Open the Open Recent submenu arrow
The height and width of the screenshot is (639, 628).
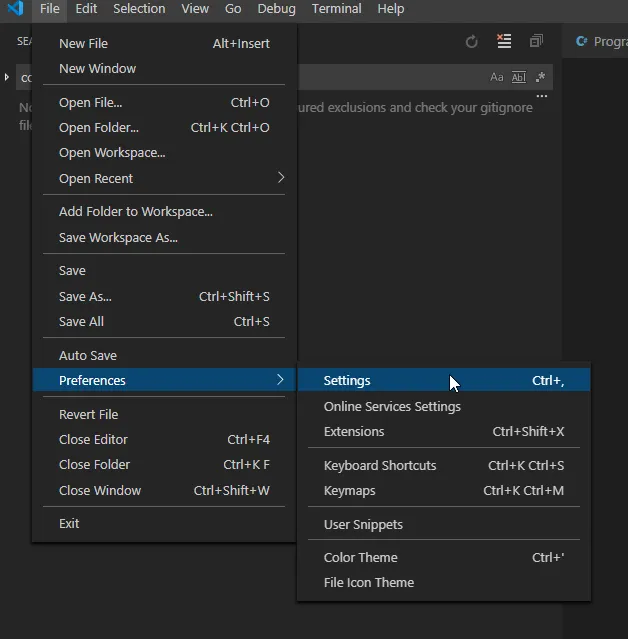coord(280,178)
